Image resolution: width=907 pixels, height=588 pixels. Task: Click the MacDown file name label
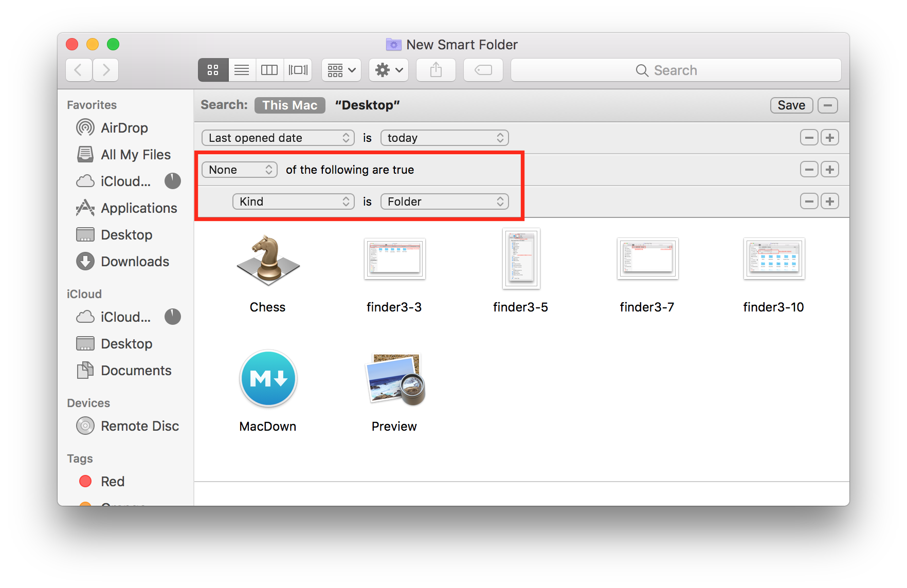pos(267,427)
